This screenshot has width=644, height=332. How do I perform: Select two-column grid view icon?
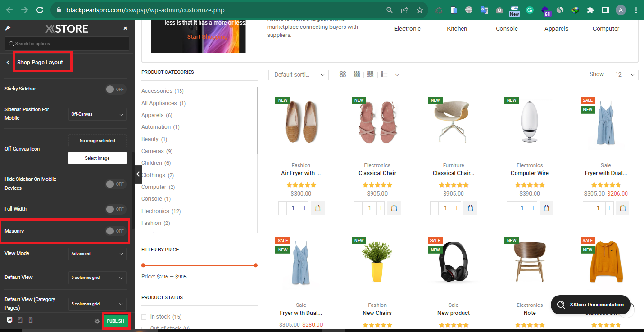pyautogui.click(x=343, y=74)
